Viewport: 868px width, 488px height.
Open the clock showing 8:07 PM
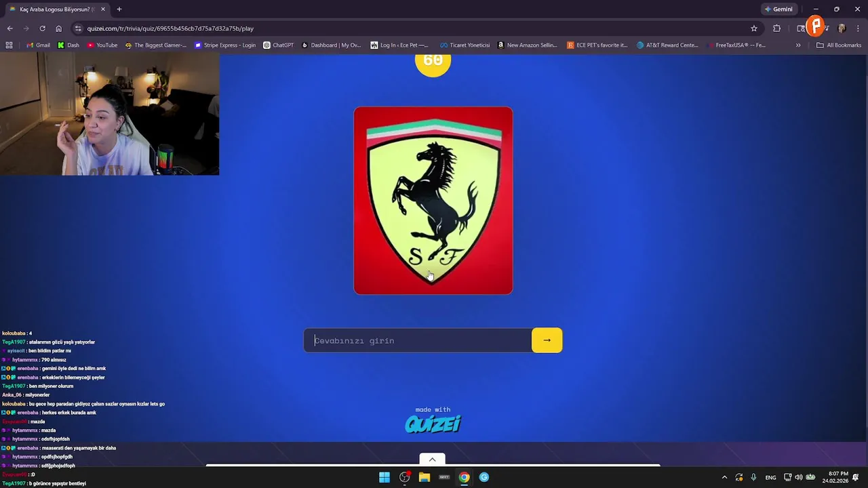835,477
